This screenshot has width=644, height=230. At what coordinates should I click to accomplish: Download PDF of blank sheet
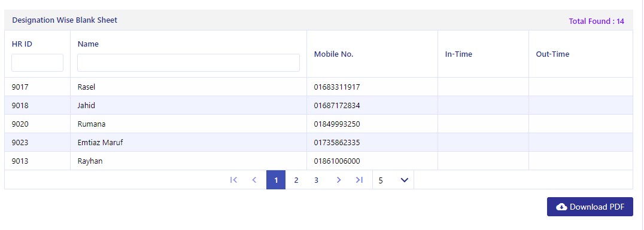coord(590,207)
